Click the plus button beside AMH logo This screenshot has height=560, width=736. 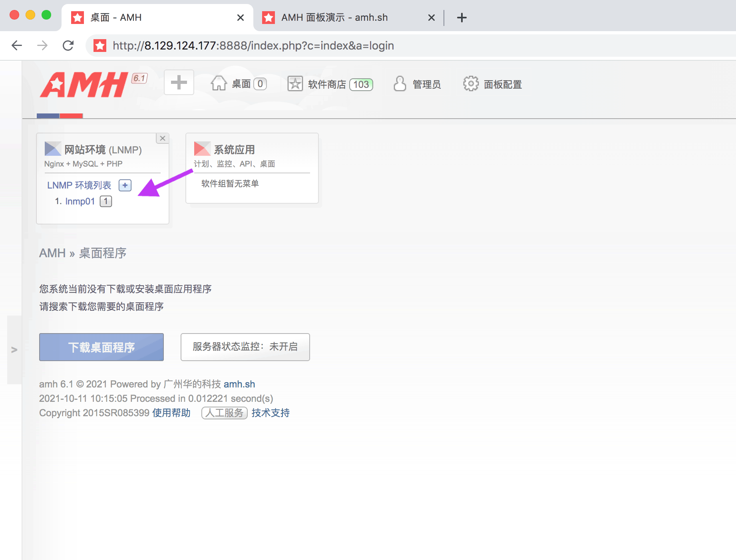pos(179,83)
